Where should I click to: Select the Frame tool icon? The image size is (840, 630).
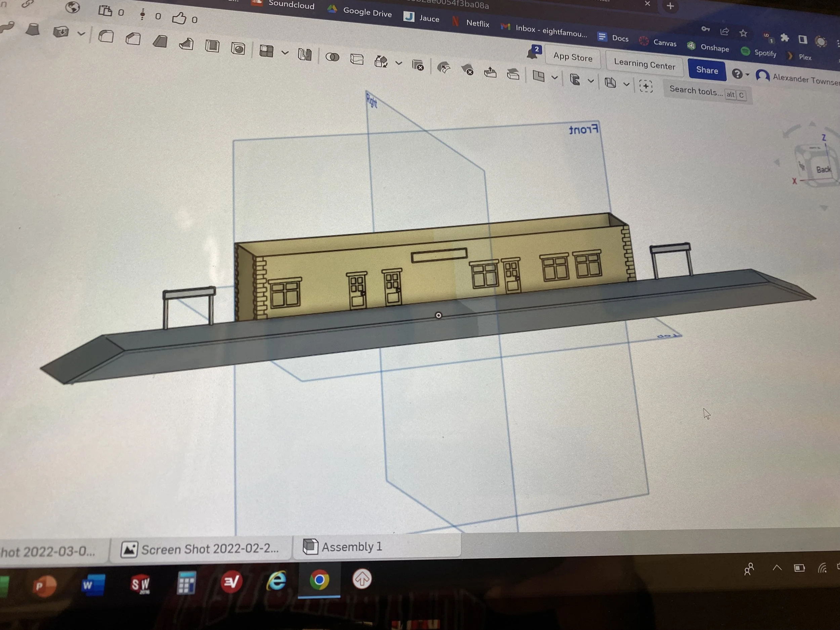pos(575,80)
